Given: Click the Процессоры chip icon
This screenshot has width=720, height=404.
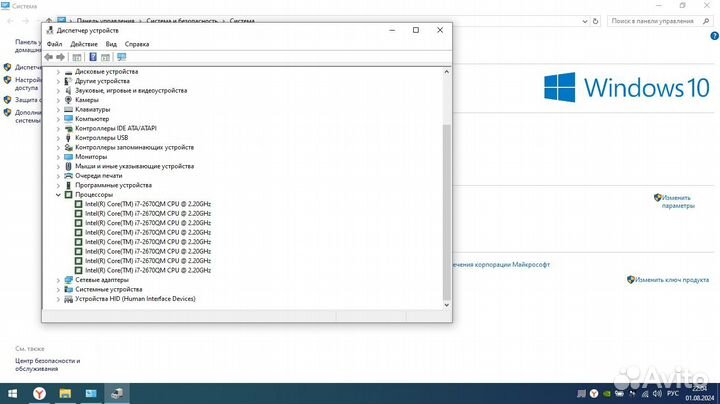Looking at the screenshot, I should click(x=68, y=195).
